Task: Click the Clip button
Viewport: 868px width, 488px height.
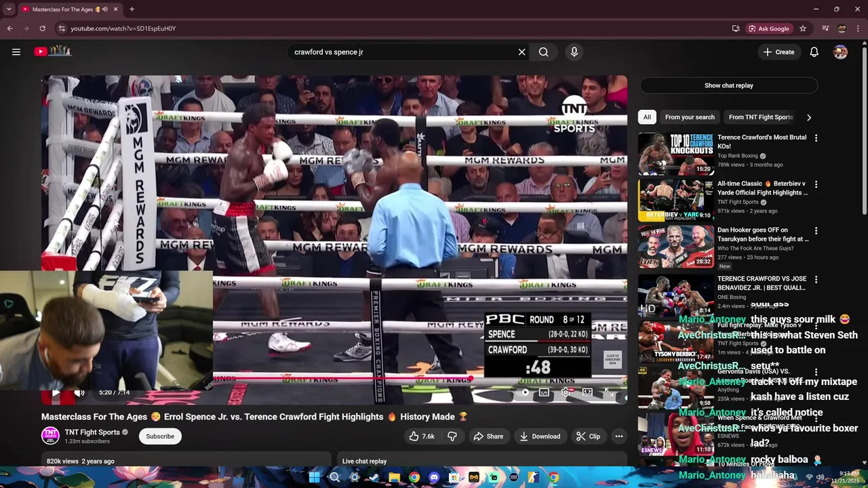Action: click(x=588, y=436)
